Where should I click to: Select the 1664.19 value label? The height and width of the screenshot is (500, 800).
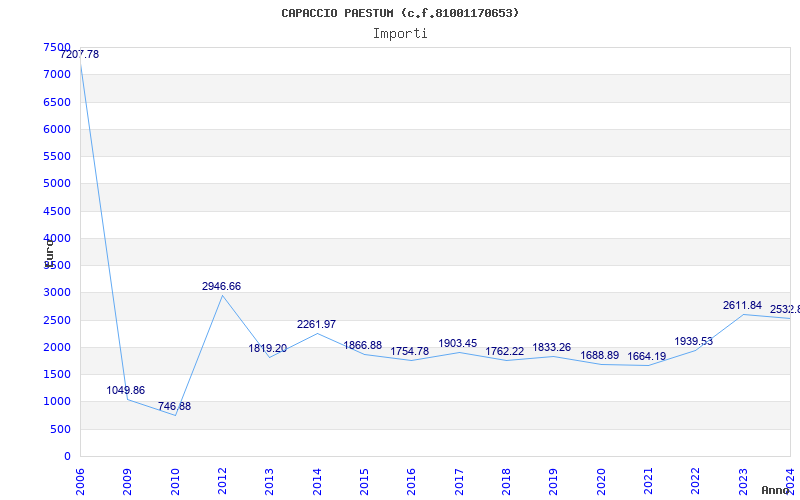647,356
